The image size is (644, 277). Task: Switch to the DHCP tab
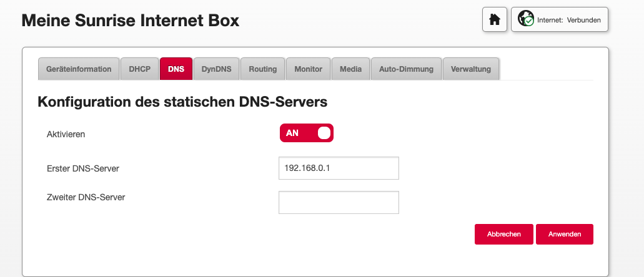(x=139, y=69)
